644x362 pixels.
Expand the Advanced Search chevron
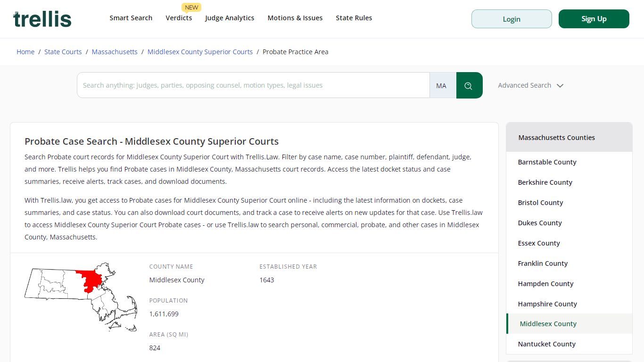click(560, 85)
